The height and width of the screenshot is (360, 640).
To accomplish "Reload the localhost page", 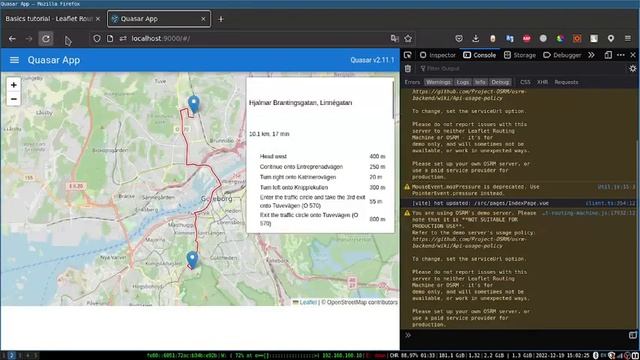I will pos(46,39).
